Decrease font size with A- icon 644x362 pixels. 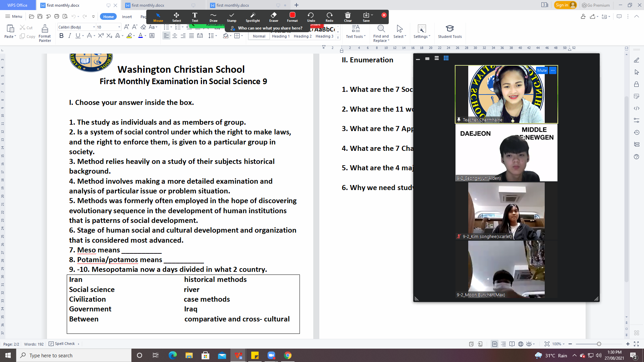[135, 27]
